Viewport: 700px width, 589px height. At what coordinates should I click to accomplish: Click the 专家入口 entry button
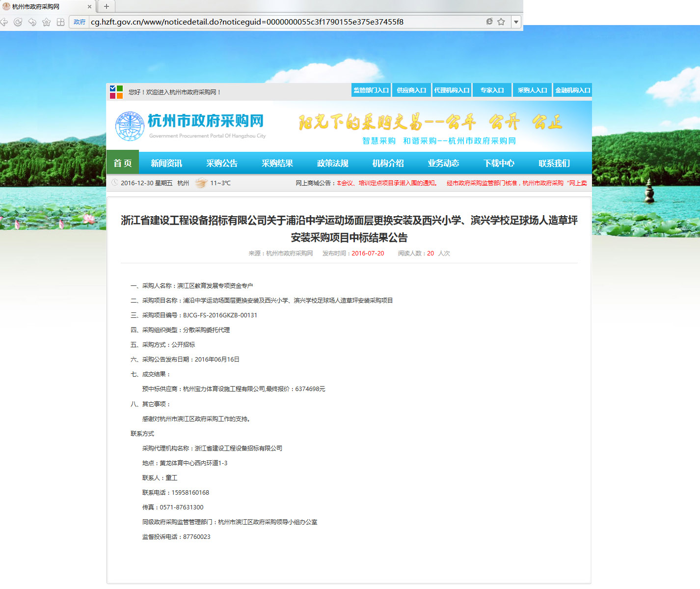pyautogui.click(x=492, y=90)
